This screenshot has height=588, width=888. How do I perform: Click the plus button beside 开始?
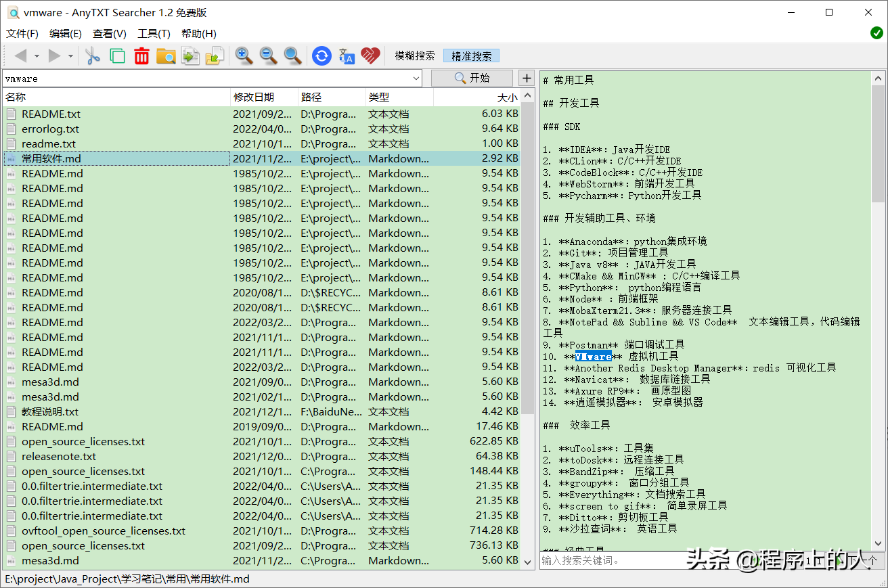[x=527, y=78]
